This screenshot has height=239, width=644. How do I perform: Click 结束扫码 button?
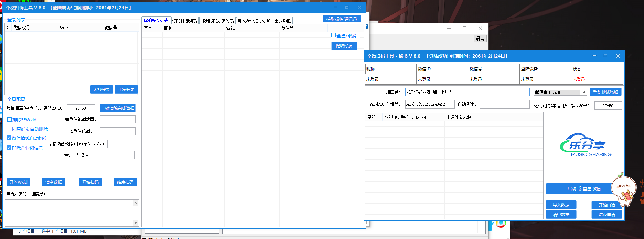pyautogui.click(x=125, y=182)
